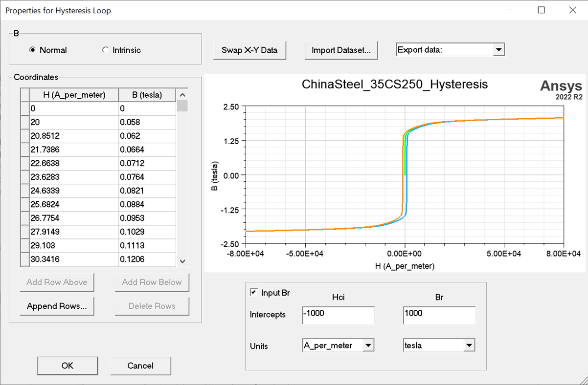Click the Br intercept input field
588x385 pixels.
pos(439,315)
